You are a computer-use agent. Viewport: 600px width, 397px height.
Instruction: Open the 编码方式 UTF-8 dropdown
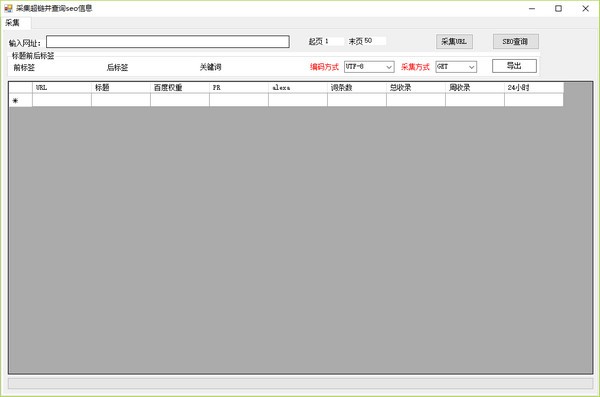[x=369, y=67]
